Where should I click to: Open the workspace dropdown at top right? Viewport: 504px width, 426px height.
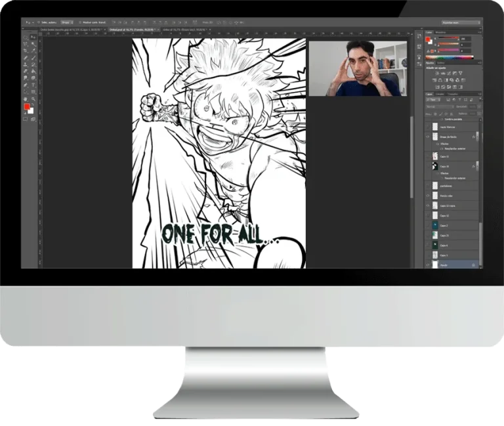point(461,22)
